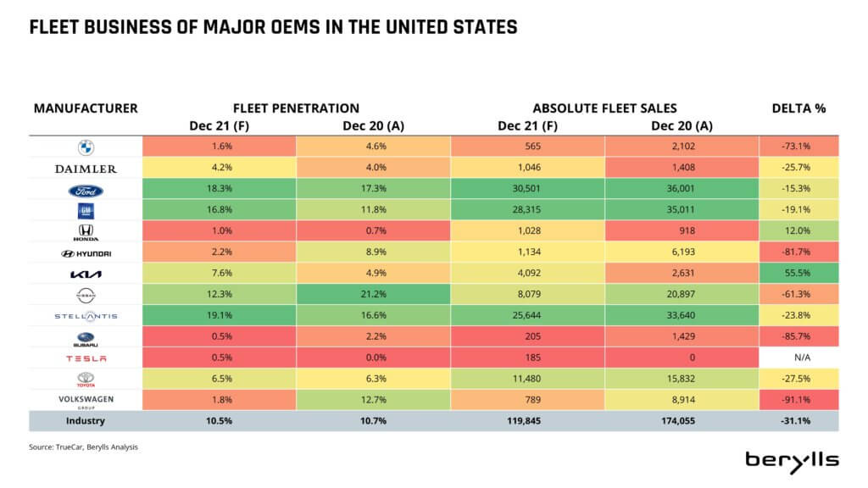The image size is (868, 488).
Task: Click the GM blue square logo
Action: pyautogui.click(x=86, y=211)
